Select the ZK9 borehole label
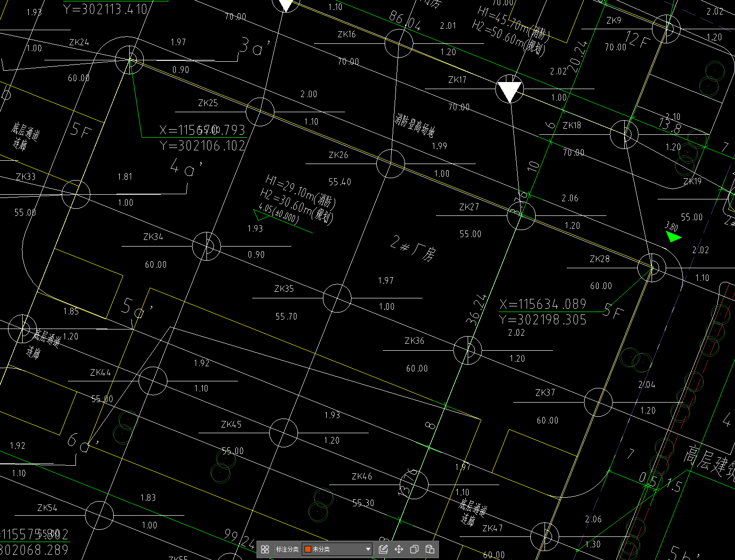Image resolution: width=735 pixels, height=560 pixels. point(614,20)
